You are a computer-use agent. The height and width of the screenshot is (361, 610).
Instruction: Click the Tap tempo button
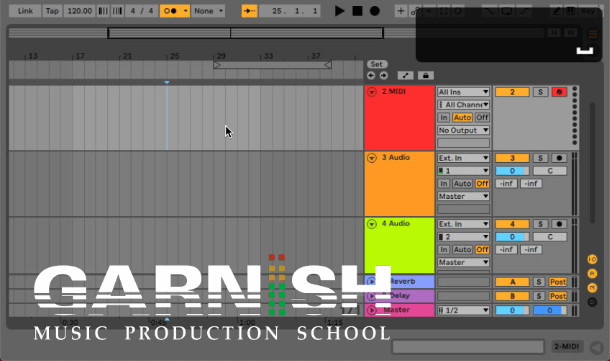52,11
